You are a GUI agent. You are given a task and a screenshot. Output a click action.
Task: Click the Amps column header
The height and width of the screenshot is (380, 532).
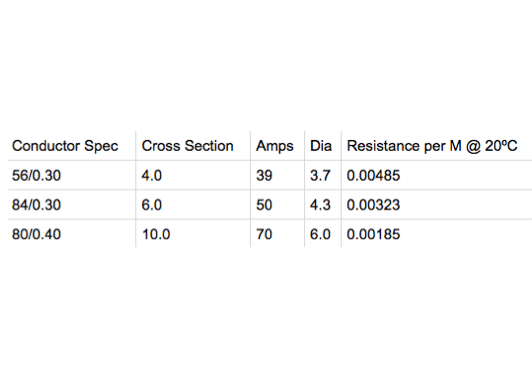[274, 146]
